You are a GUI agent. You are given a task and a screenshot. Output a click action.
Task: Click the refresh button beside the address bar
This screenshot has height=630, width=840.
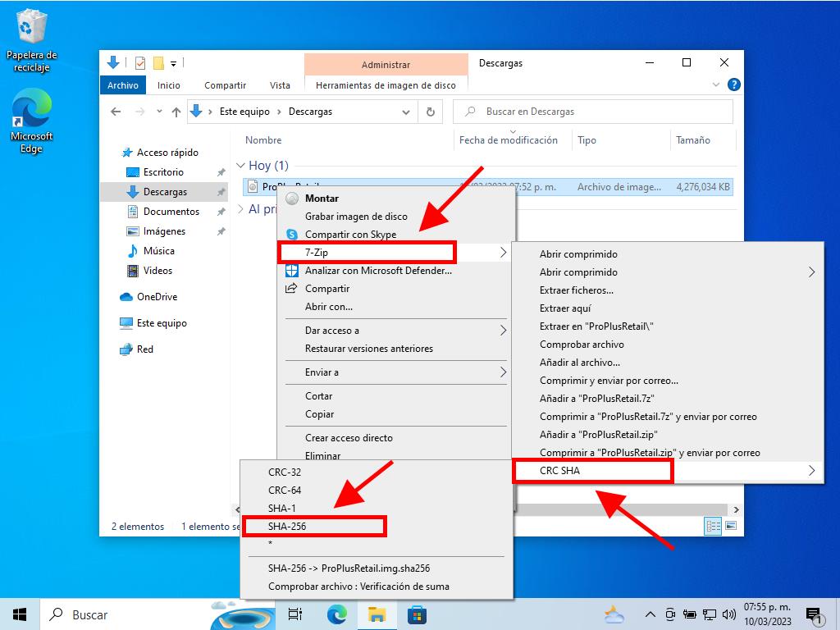coord(430,112)
